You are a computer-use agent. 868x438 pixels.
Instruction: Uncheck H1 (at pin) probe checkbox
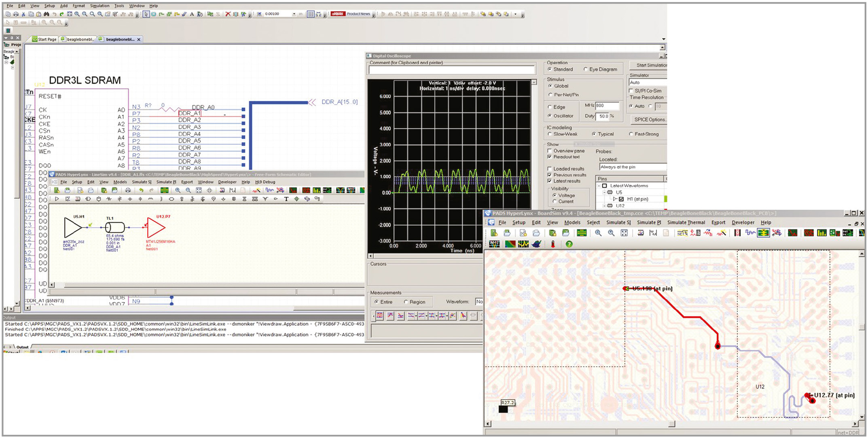(x=621, y=199)
